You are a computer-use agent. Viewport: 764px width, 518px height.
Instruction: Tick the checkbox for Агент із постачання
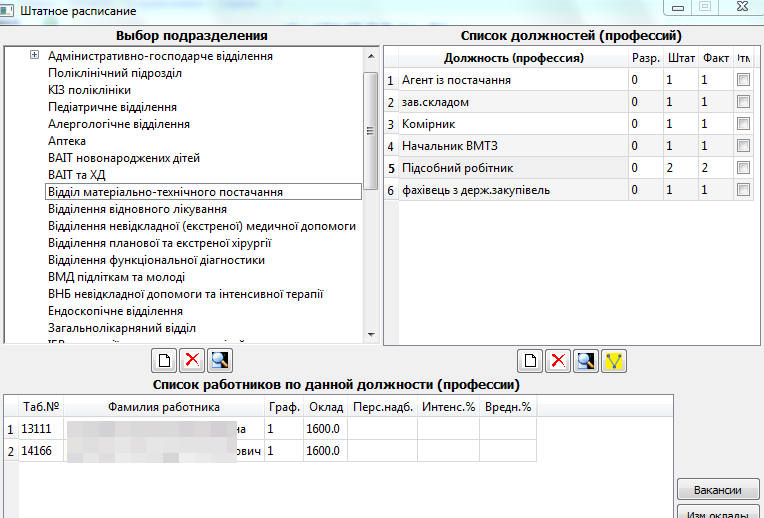point(743,80)
